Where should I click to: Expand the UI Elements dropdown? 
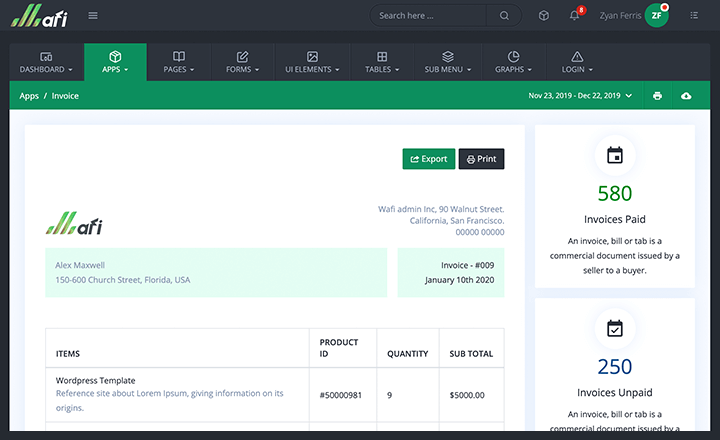[312, 62]
